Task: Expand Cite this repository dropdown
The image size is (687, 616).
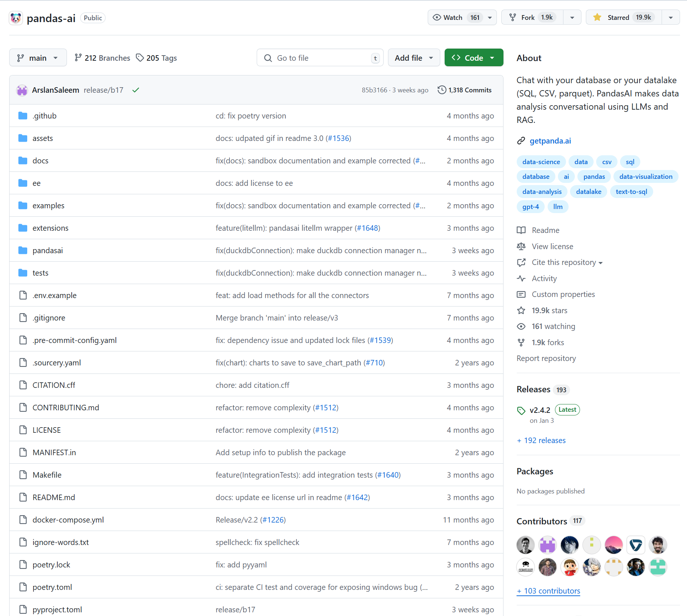Action: coord(567,262)
